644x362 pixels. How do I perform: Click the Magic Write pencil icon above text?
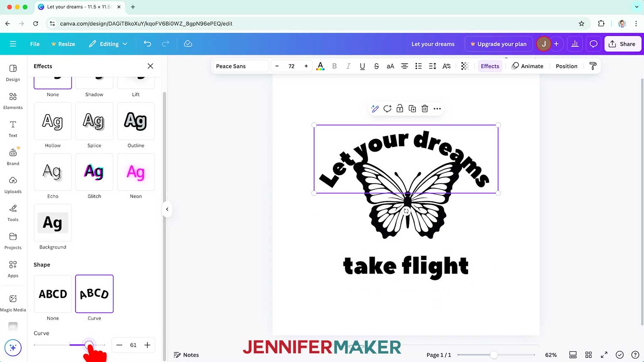point(375,109)
